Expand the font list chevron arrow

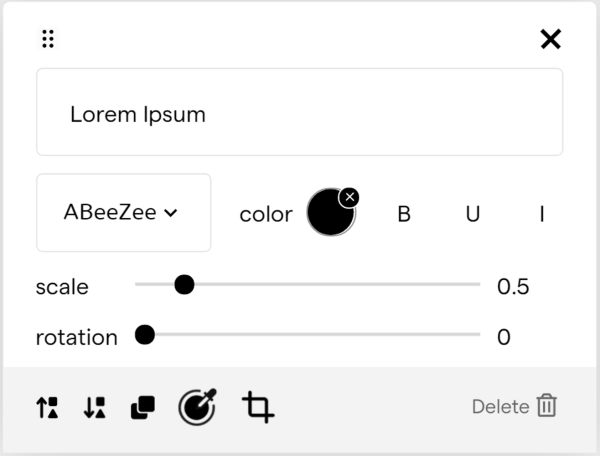(171, 213)
